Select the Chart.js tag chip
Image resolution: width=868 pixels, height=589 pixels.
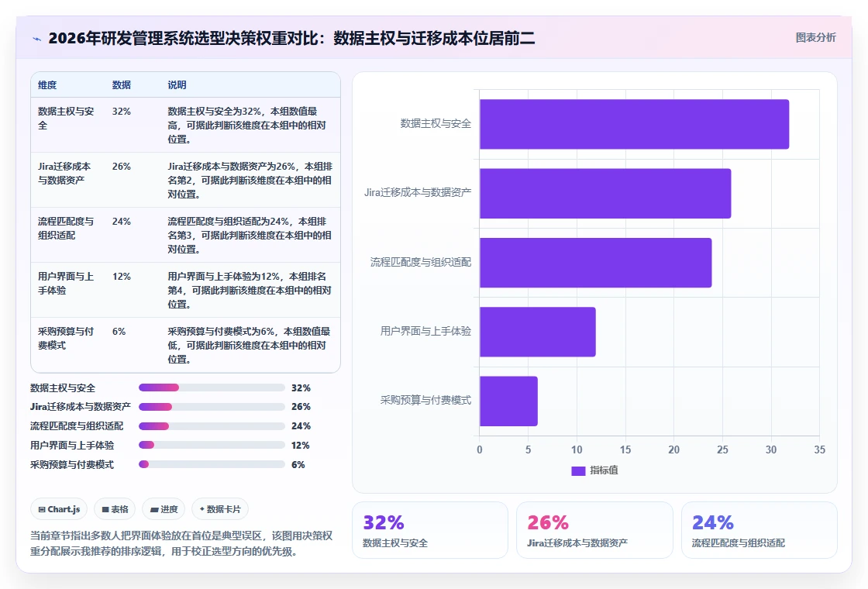59,509
